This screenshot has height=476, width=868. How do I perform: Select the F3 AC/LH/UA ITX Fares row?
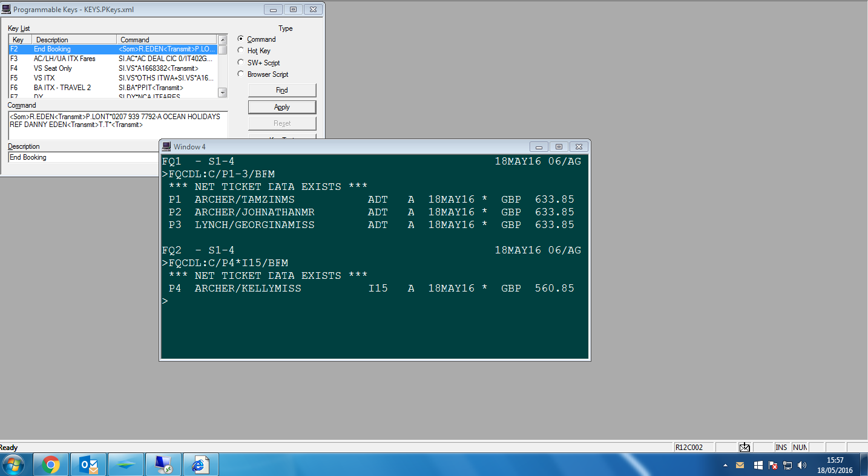coord(113,59)
